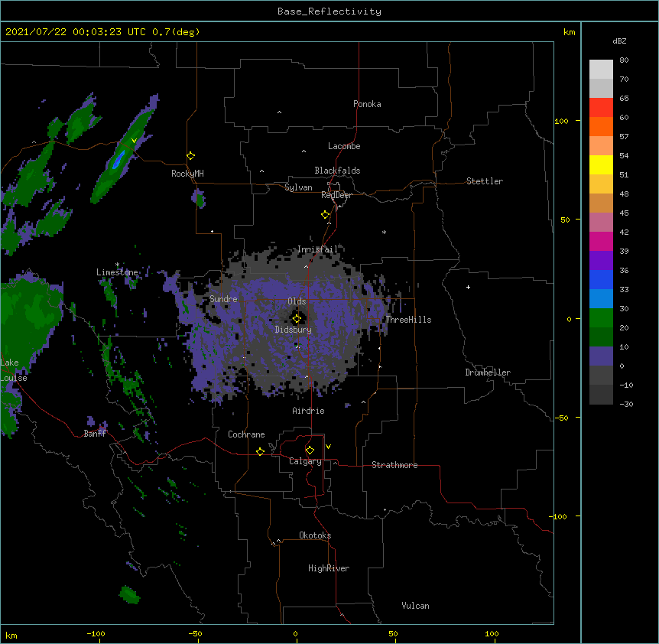Click the RedDeer city label
The width and height of the screenshot is (659, 644).
coord(336,195)
